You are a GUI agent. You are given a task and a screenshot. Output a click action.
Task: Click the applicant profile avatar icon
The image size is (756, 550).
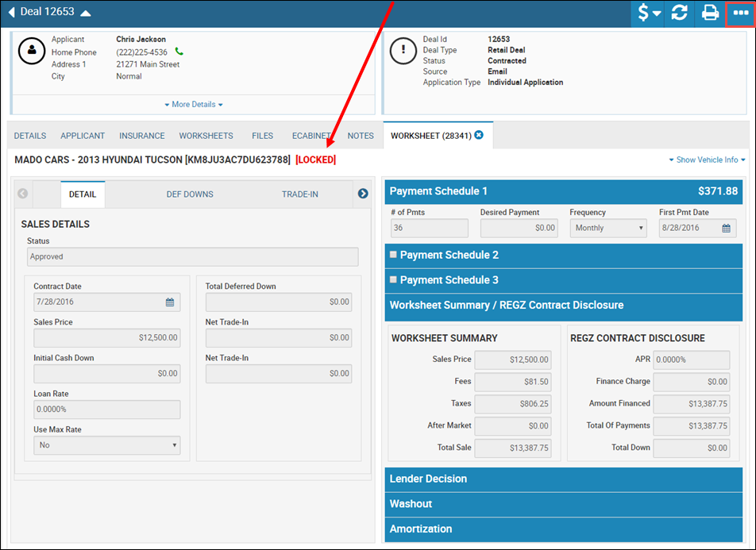pos(32,50)
